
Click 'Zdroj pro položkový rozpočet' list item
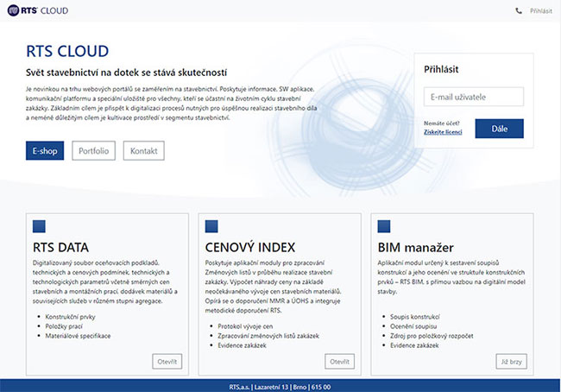point(432,336)
